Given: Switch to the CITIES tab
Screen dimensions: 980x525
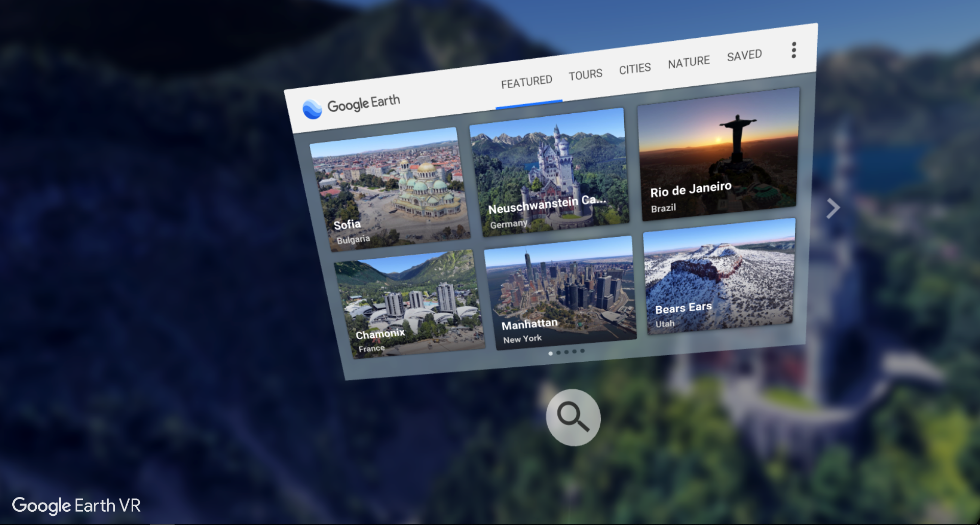Looking at the screenshot, I should (634, 68).
